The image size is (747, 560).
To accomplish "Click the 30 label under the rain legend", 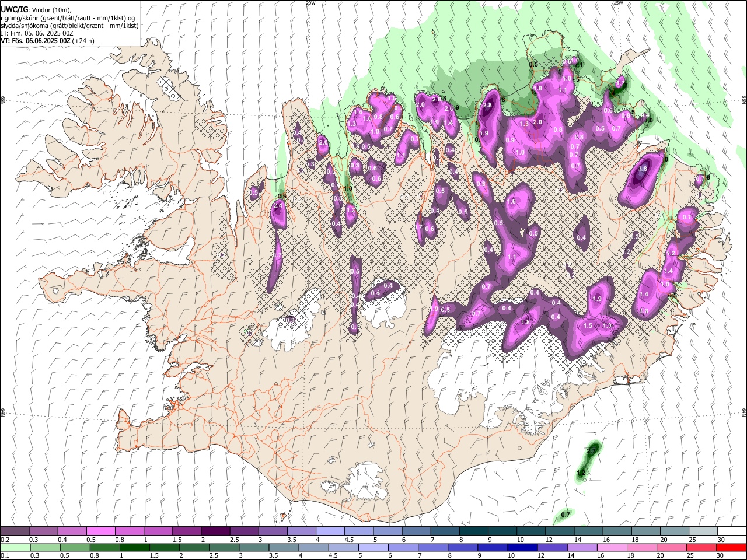I will [721, 556].
